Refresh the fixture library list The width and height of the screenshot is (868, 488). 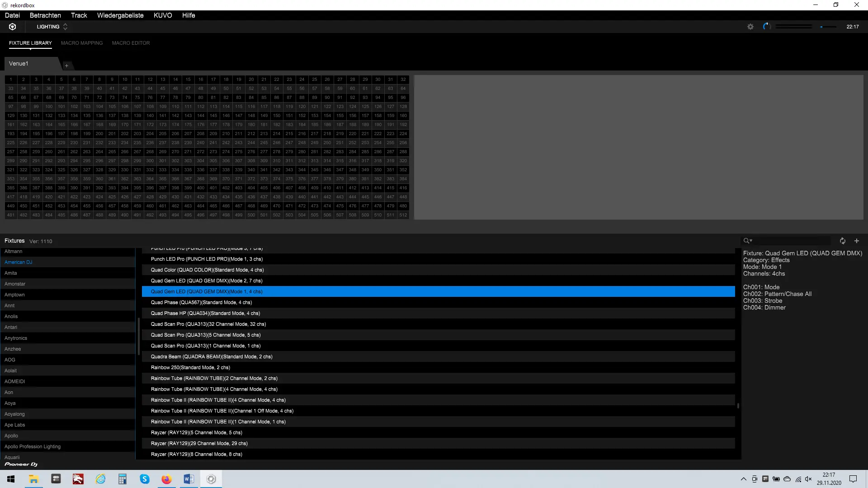click(842, 241)
